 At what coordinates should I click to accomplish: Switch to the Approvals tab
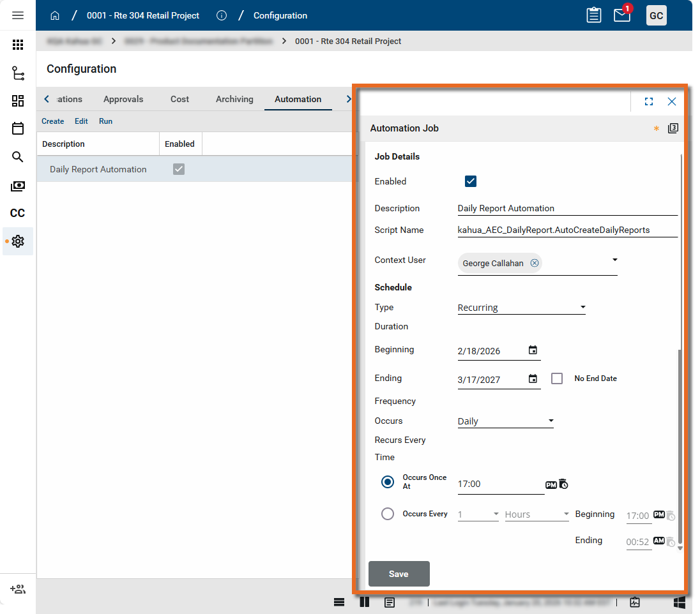point(123,99)
